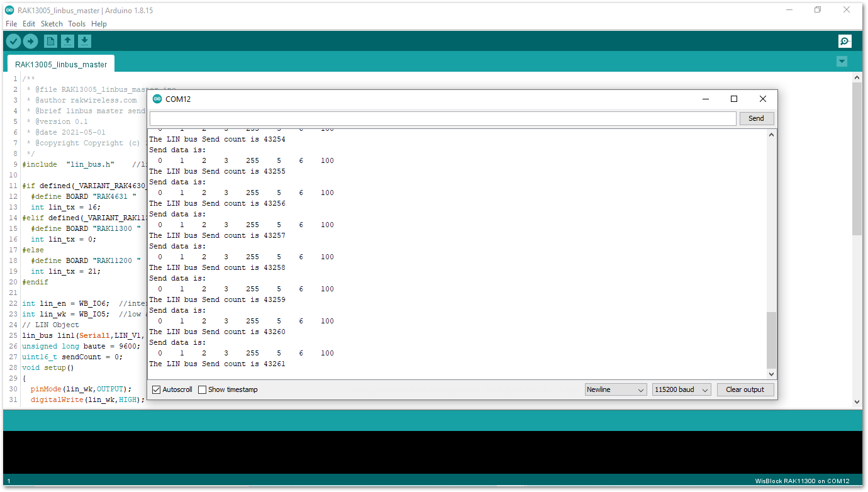Click '// LIN Object' comment line

[51, 325]
